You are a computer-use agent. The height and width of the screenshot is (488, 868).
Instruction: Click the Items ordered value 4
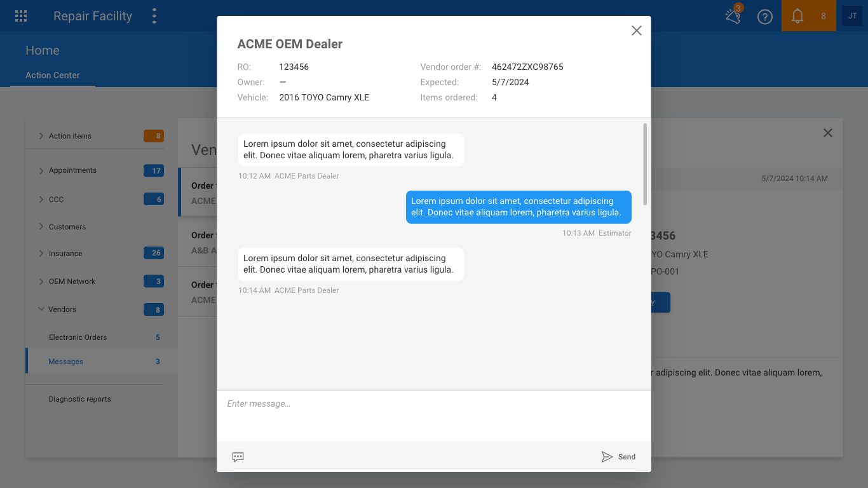coord(494,97)
